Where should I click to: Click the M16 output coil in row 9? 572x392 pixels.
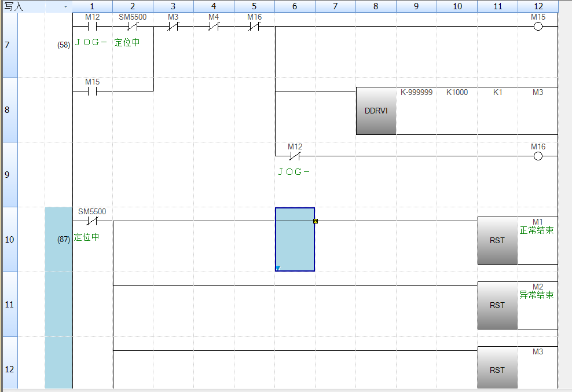click(x=538, y=156)
